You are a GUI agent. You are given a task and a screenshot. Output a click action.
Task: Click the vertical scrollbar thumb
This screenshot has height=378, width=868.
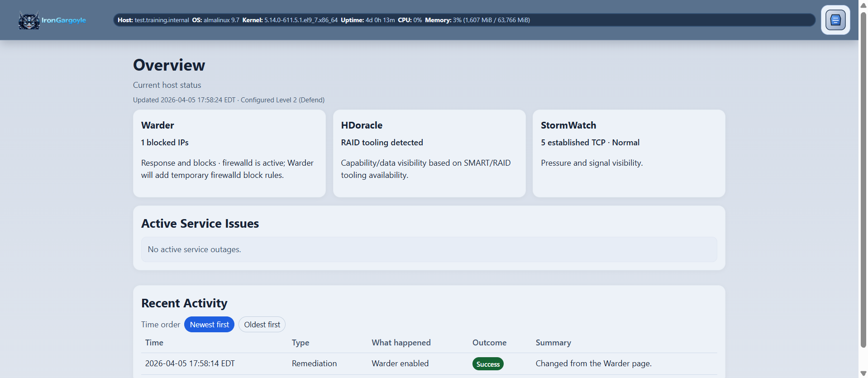click(863, 181)
